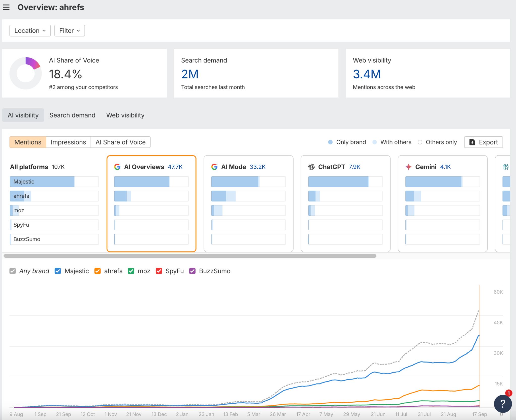Click the cropped platform icon at the right edge
516x420 pixels.
[x=506, y=167]
